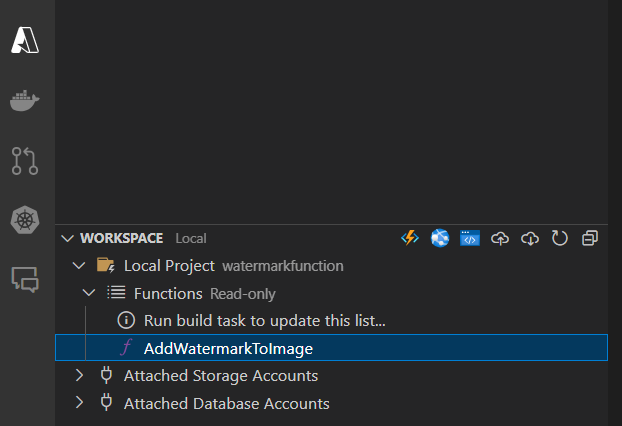Screen dimensions: 622x426
Task: Click the cloud download icon
Action: (530, 238)
